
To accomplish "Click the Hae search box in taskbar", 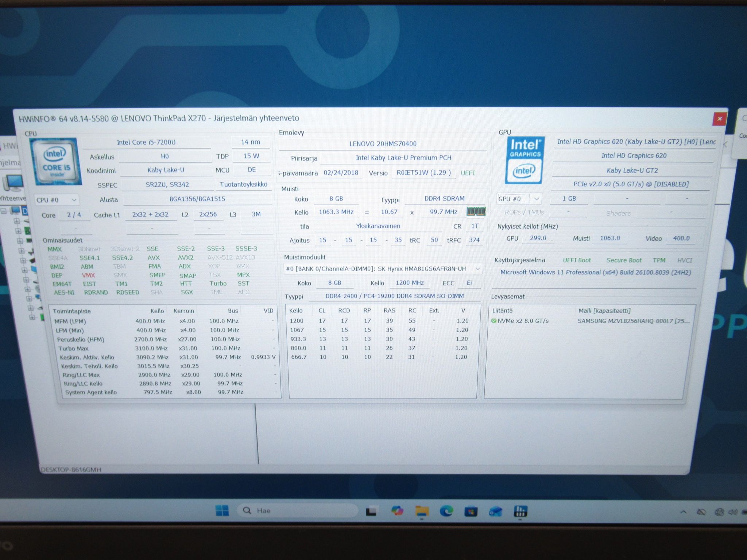I will click(297, 510).
